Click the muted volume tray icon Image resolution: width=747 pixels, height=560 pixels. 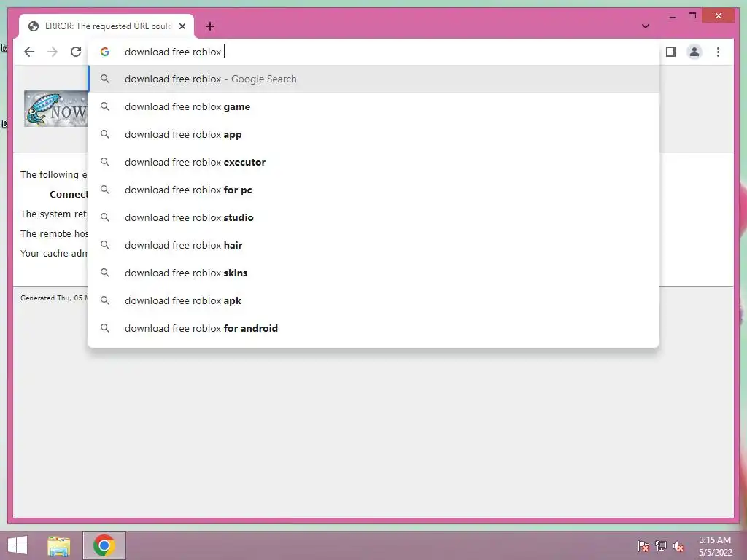[x=678, y=545]
